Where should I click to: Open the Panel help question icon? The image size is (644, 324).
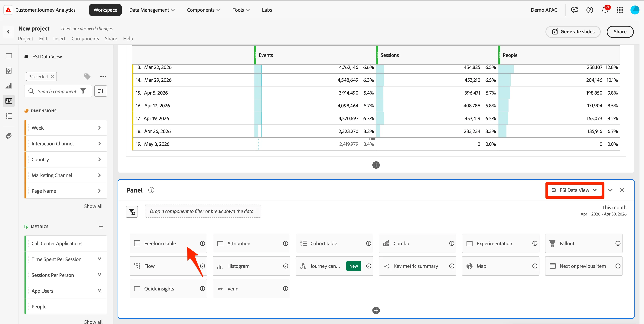tap(151, 190)
